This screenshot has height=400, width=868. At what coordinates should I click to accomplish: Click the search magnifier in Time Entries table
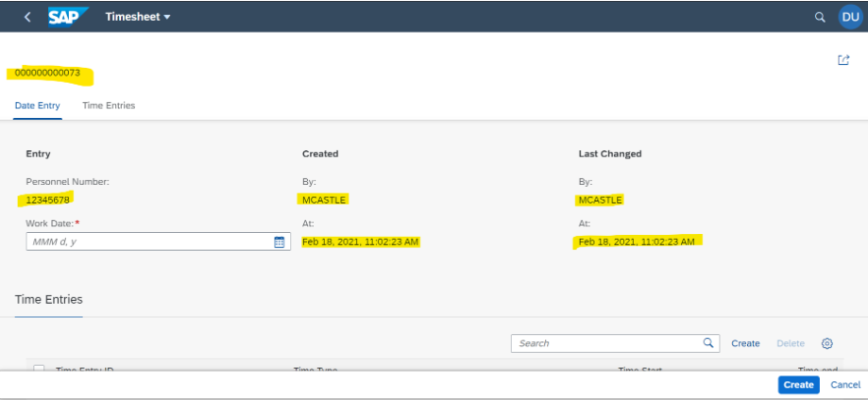708,343
